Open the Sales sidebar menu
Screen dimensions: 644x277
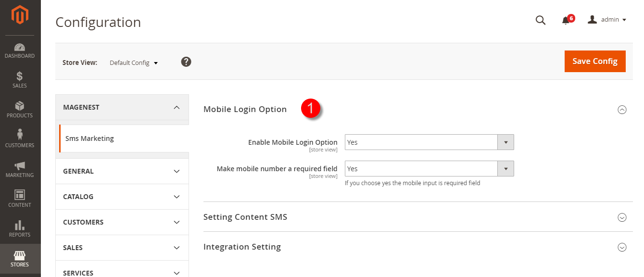[20, 80]
